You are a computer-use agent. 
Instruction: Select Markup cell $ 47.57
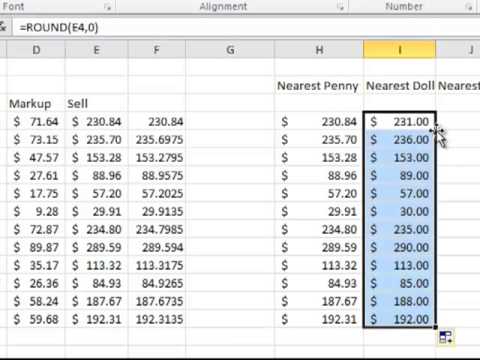pos(36,158)
